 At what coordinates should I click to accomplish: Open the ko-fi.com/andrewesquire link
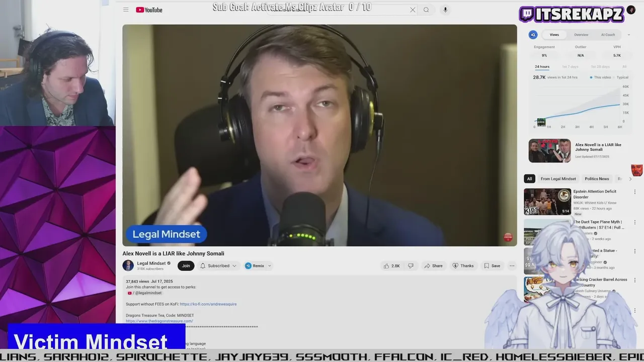[208, 304]
